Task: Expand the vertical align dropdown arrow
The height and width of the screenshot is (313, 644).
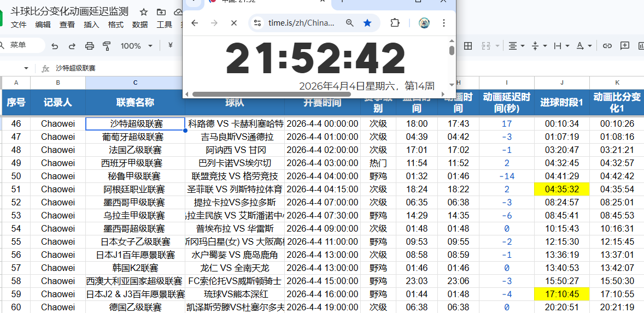Action: [545, 46]
